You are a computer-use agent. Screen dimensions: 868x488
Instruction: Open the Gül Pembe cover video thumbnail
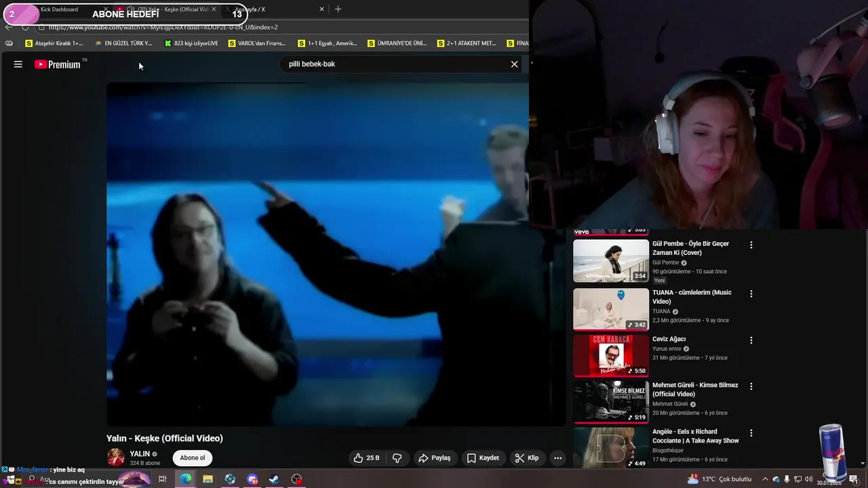(x=611, y=261)
